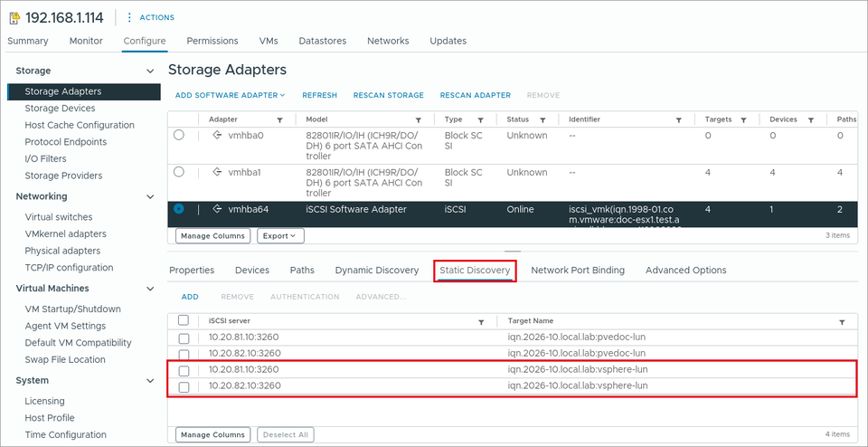The image size is (868, 447).
Task: Click the vmhba0 adapter icon
Action: [218, 135]
